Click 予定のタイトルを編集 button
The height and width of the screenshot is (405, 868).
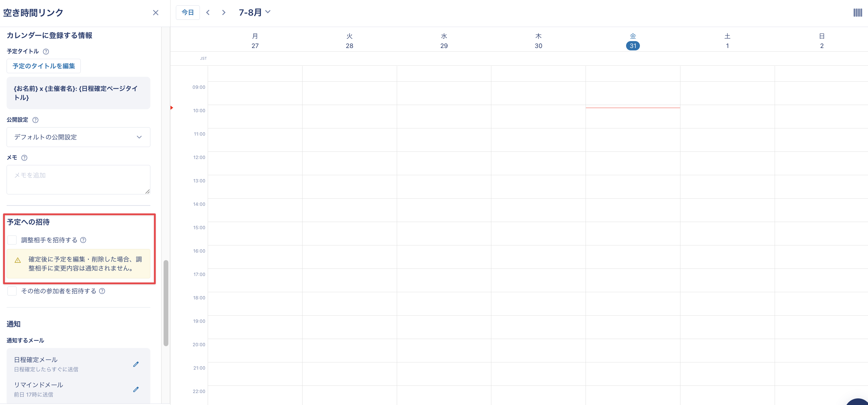pyautogui.click(x=44, y=66)
